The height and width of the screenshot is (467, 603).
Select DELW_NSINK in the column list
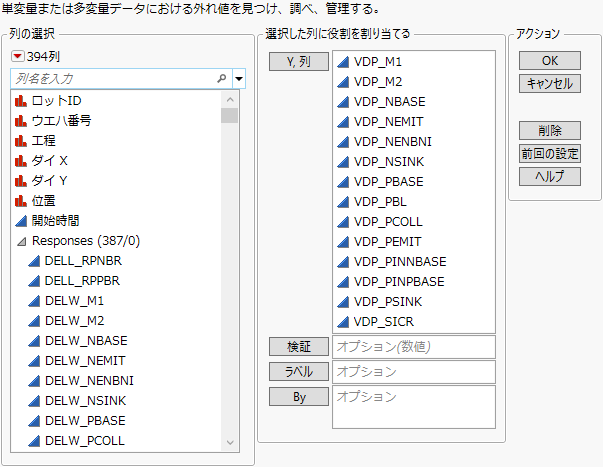coord(85,401)
